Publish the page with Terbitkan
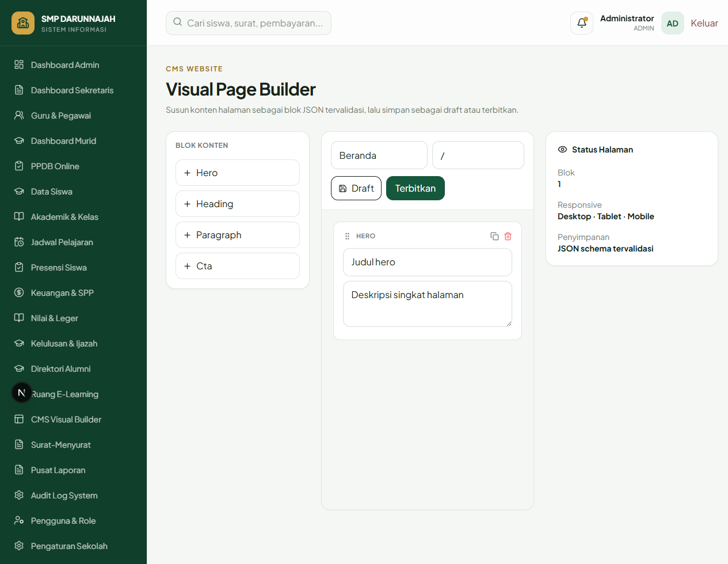The image size is (728, 564). point(416,188)
